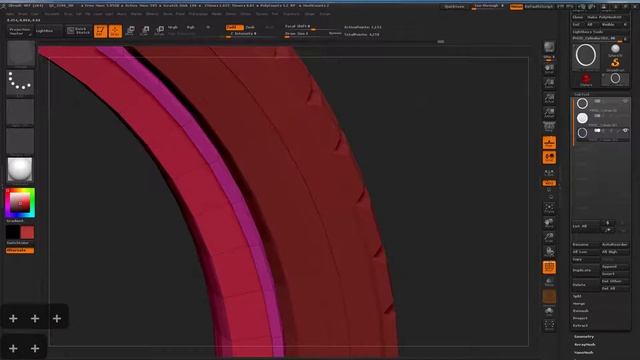
Task: Expand the Remesh section
Action: coord(580,311)
